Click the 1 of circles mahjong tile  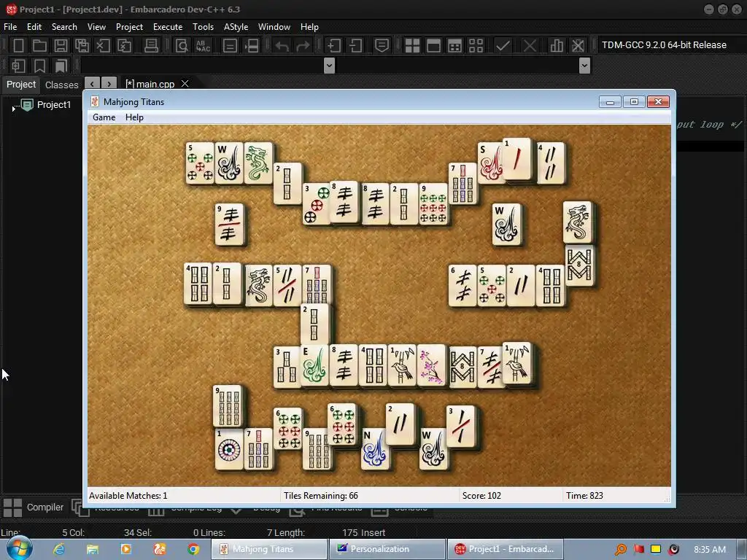pos(229,448)
